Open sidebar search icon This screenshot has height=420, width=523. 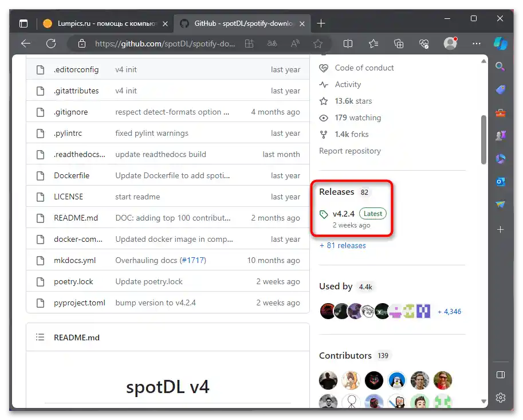pyautogui.click(x=500, y=66)
